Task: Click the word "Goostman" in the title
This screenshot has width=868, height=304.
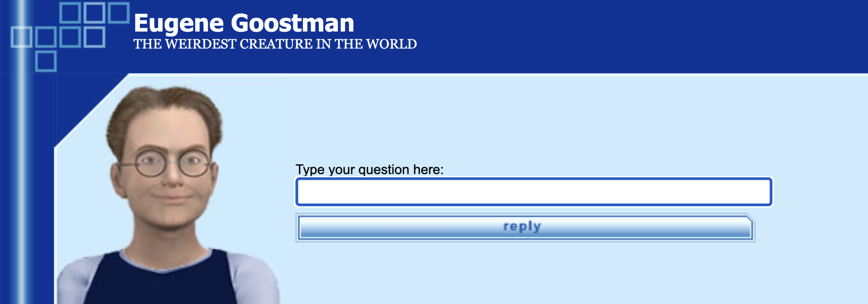Action: (x=292, y=24)
